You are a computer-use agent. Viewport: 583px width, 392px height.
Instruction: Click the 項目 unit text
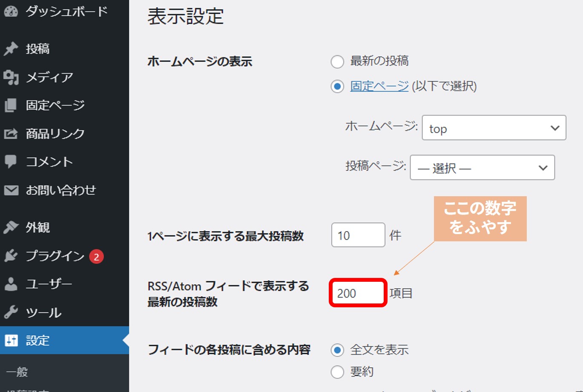pos(401,293)
